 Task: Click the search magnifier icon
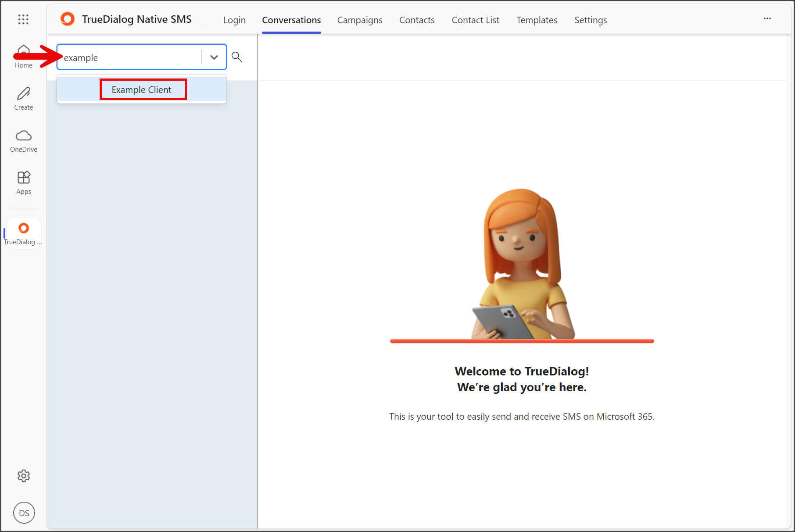[x=237, y=57]
